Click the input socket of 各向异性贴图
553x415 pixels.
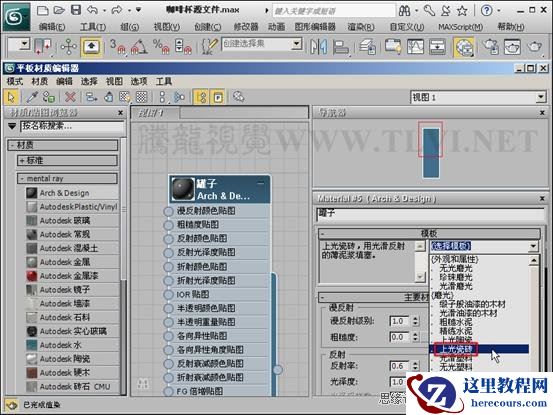(169, 336)
